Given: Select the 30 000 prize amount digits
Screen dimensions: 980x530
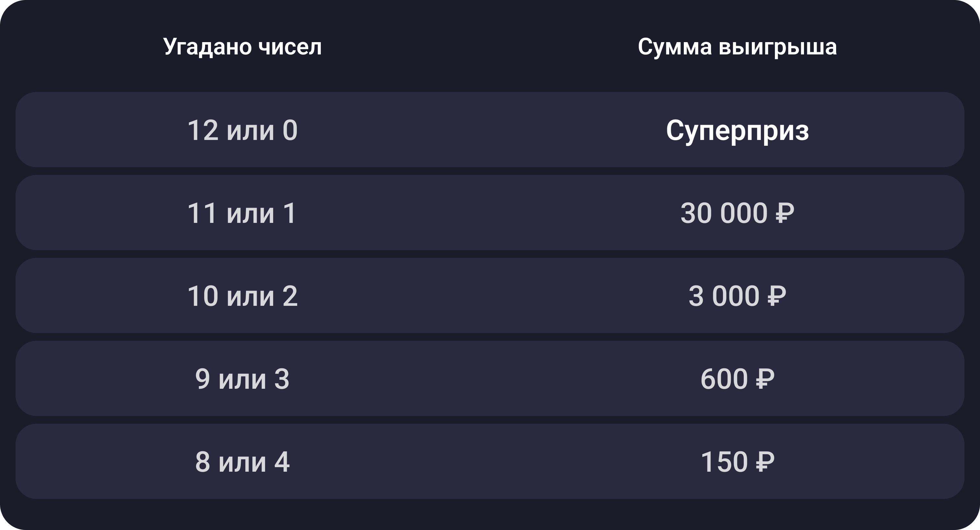Looking at the screenshot, I should click(x=724, y=213).
